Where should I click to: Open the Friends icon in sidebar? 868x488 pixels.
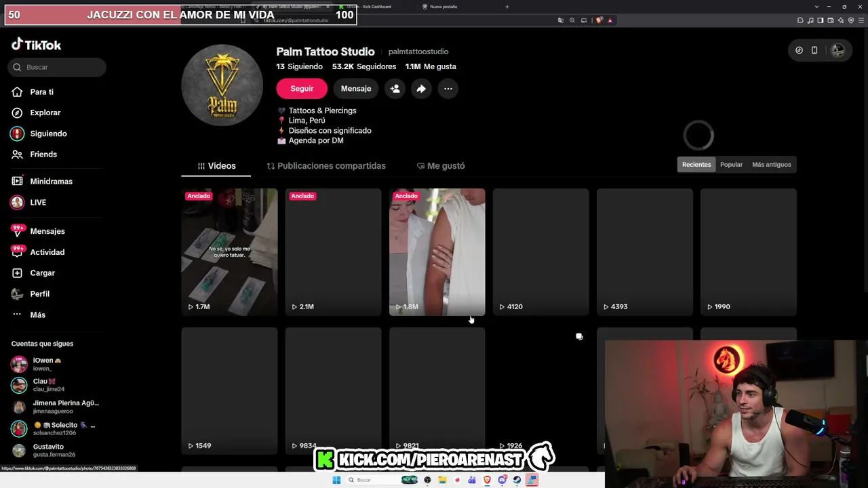coord(17,155)
